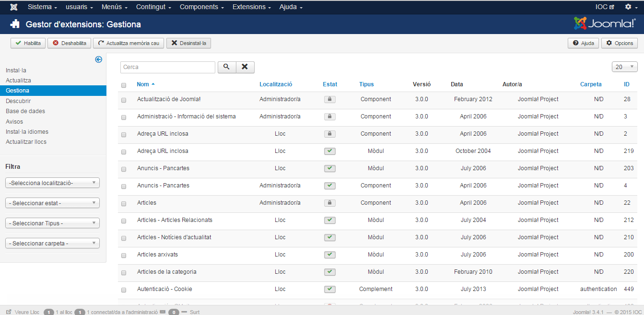Check the Articles arxivats row

[124, 256]
